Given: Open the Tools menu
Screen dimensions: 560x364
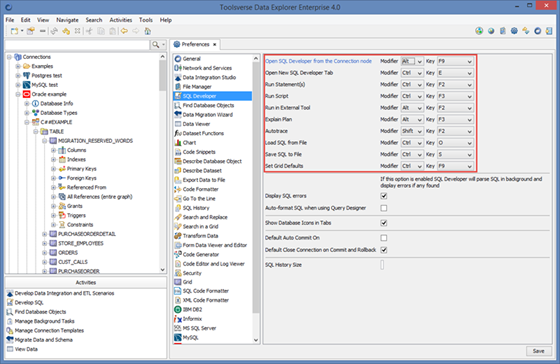Looking at the screenshot, I should tap(146, 20).
